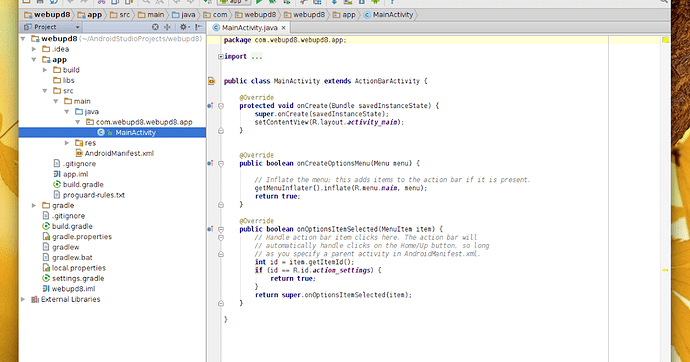Screen dimensions: 690x362
Task: Click the class icon on the MainActivity tree row
Action: pyautogui.click(x=101, y=132)
